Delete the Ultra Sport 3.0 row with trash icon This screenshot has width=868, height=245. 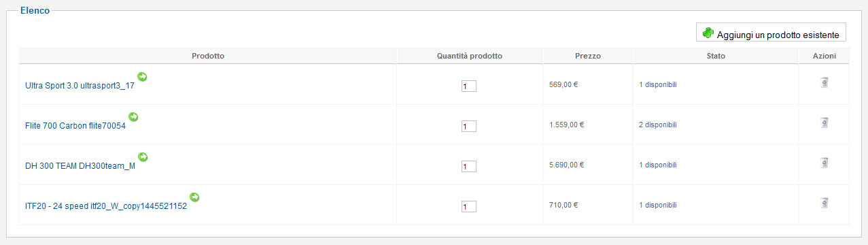824,82
